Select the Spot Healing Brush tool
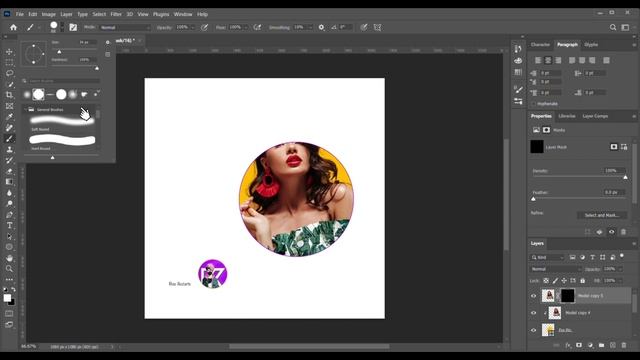The image size is (640, 360). point(9,128)
